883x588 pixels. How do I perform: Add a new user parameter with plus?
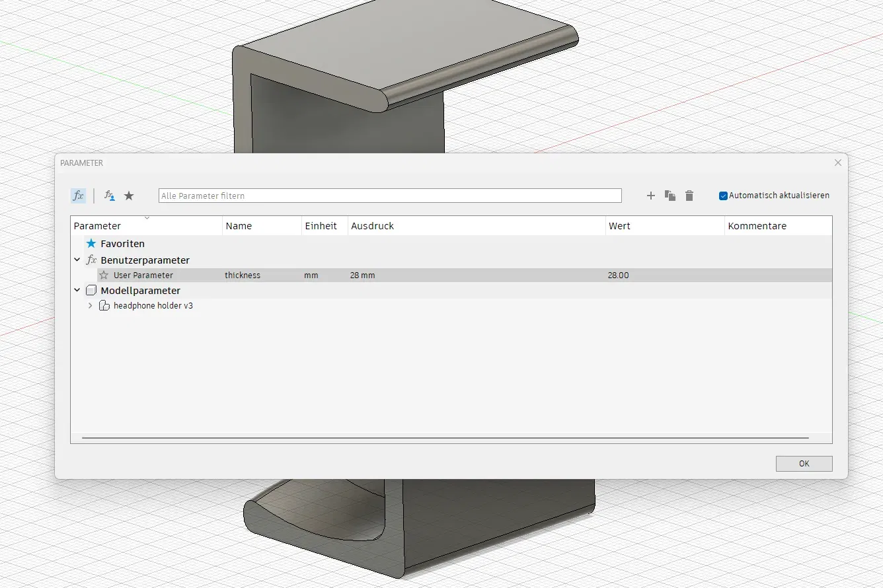(x=650, y=196)
